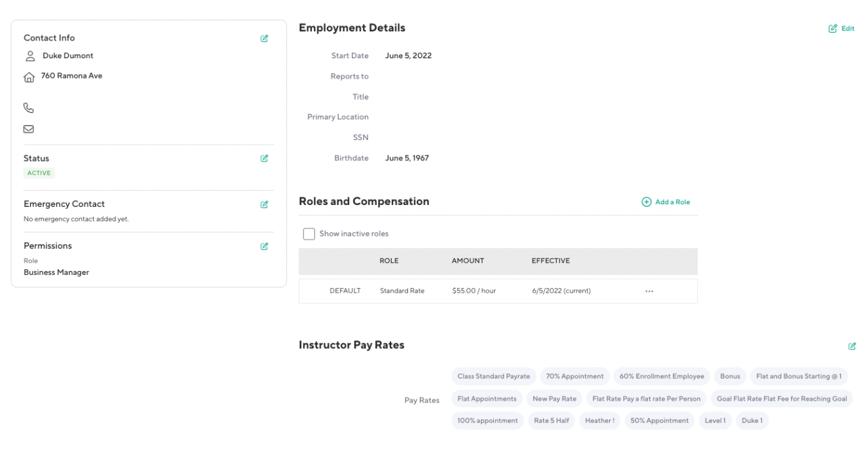Screen dimensions: 868x459
Task: Enable Show inactive roles checkbox
Action: [309, 234]
